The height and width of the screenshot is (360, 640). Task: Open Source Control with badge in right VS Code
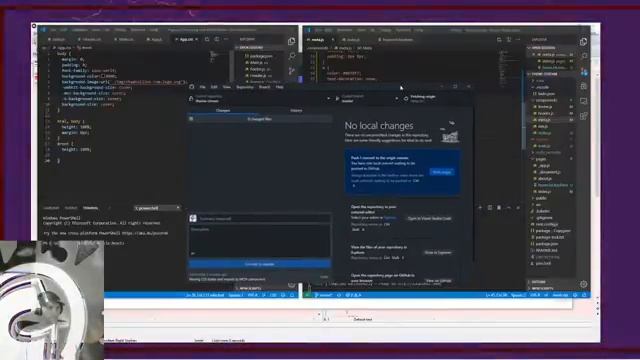584,72
